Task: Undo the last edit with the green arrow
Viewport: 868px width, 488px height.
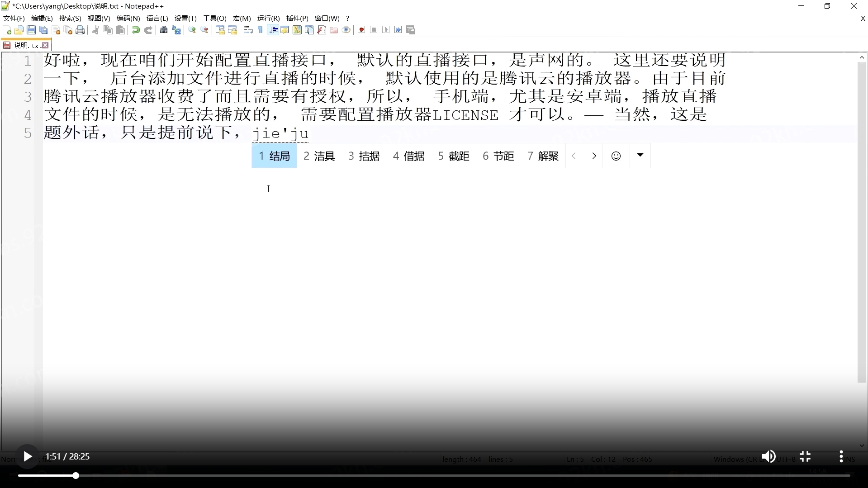Action: click(136, 30)
